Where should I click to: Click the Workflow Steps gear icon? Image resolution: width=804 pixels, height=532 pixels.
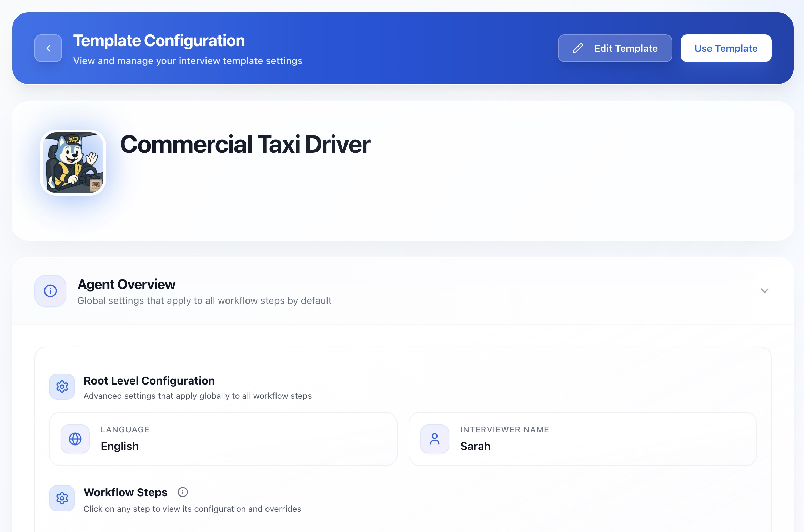[x=62, y=498]
